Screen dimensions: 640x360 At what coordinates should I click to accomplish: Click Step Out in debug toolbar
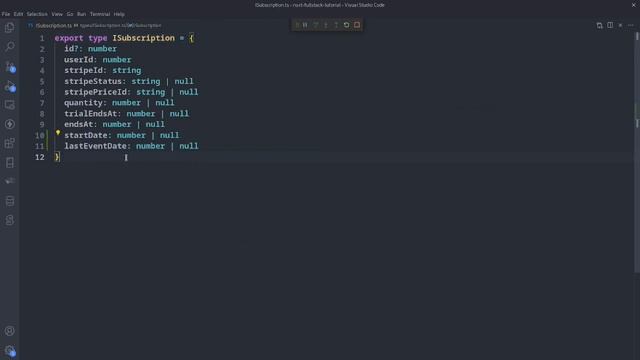(x=336, y=25)
